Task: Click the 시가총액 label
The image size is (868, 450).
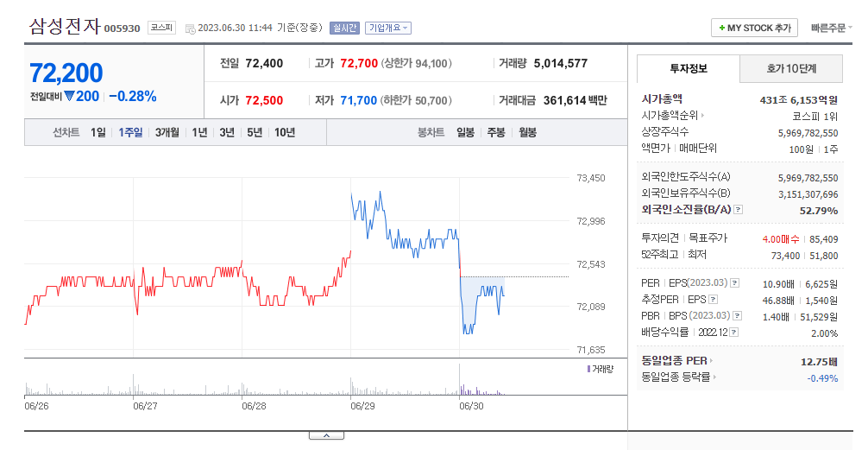Action: click(662, 99)
